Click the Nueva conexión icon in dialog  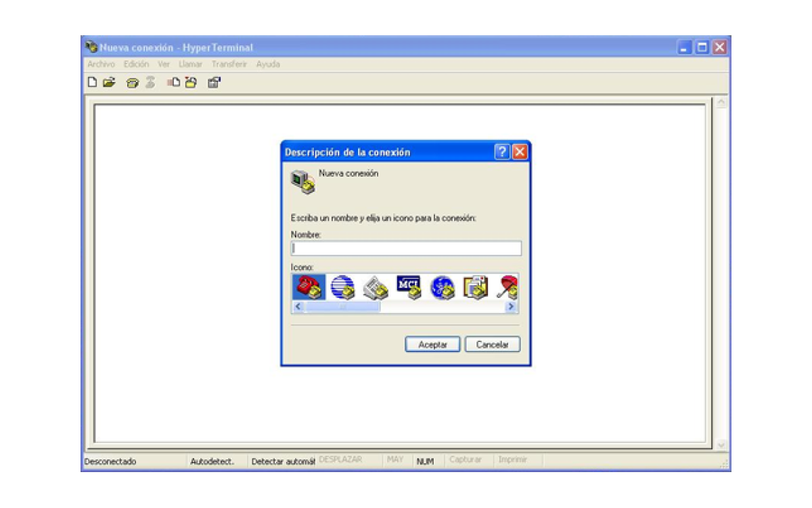303,183
